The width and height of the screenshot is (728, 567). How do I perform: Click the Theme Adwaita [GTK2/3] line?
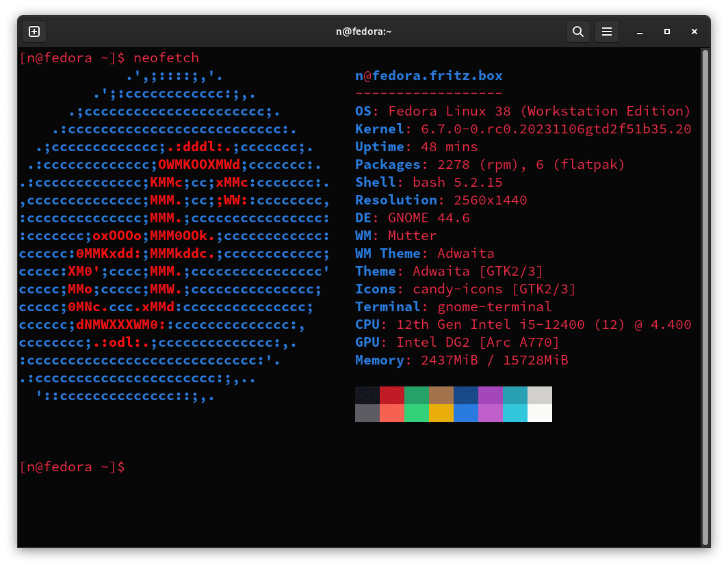449,272
